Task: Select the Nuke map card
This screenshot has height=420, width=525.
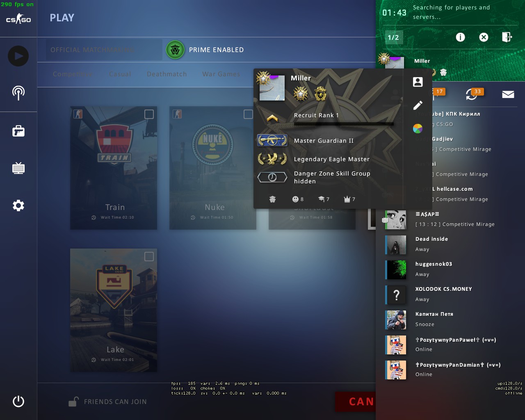Action: click(x=213, y=168)
